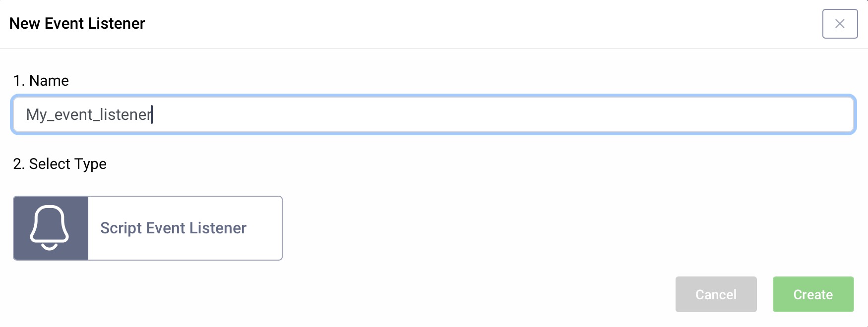
Task: Click the '2. Select Type' heading
Action: tap(60, 164)
